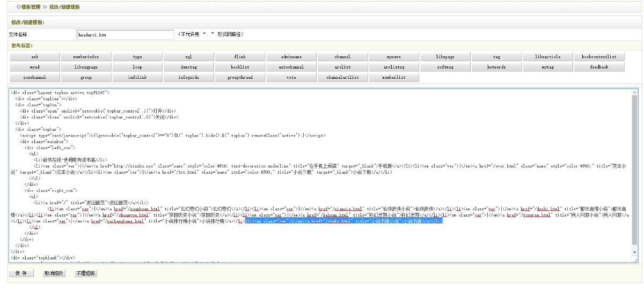Screen dimensions: 644x291
Task: Click the sonchannel tag button
Action: pyautogui.click(x=34, y=77)
